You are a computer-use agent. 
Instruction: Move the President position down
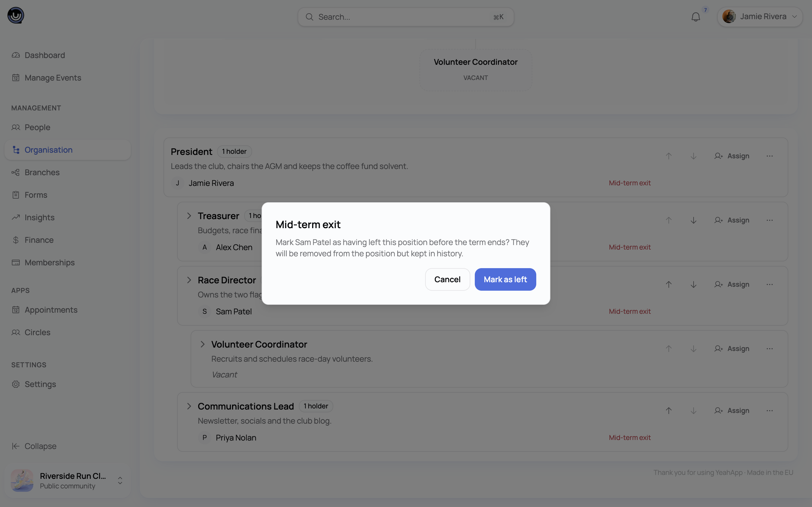click(x=693, y=156)
